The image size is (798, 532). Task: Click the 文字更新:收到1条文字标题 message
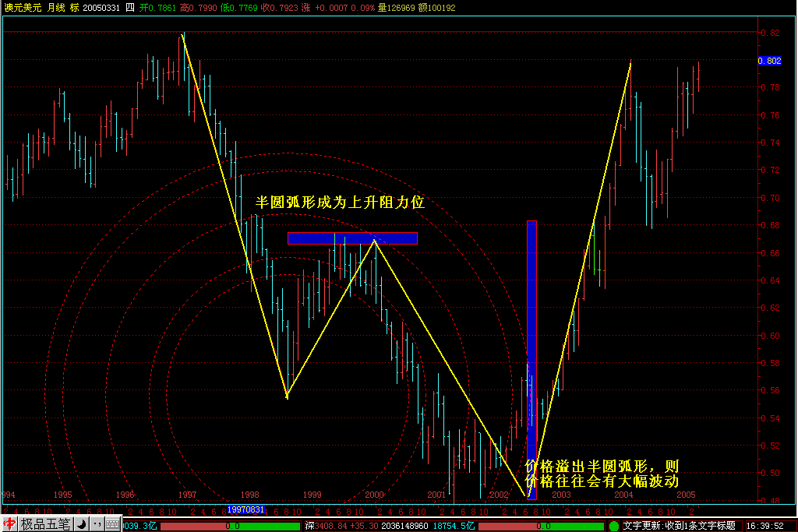pyautogui.click(x=679, y=526)
